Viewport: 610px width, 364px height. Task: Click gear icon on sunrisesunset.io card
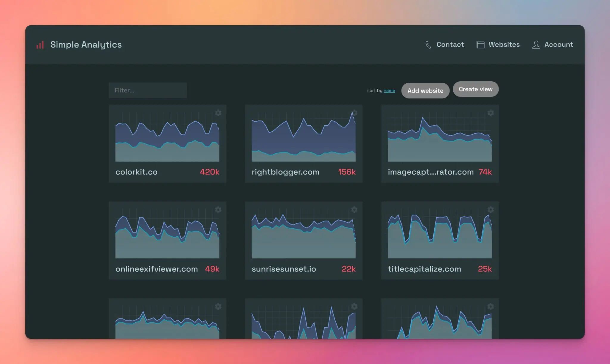(354, 210)
